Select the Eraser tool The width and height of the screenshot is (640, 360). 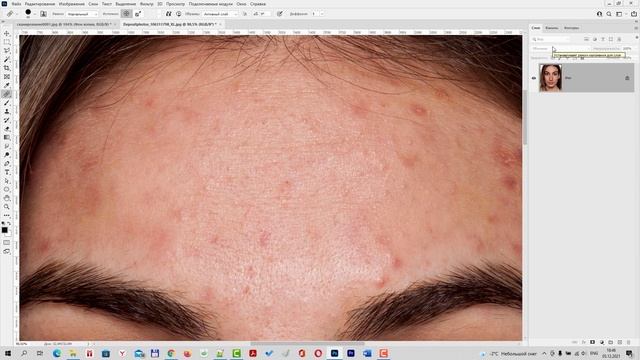point(7,129)
